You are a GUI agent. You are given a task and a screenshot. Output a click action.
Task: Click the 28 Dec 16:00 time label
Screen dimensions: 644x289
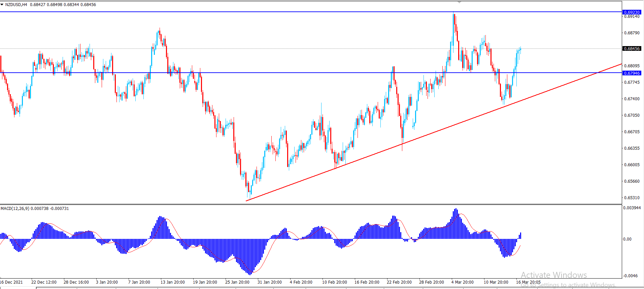(x=76, y=282)
